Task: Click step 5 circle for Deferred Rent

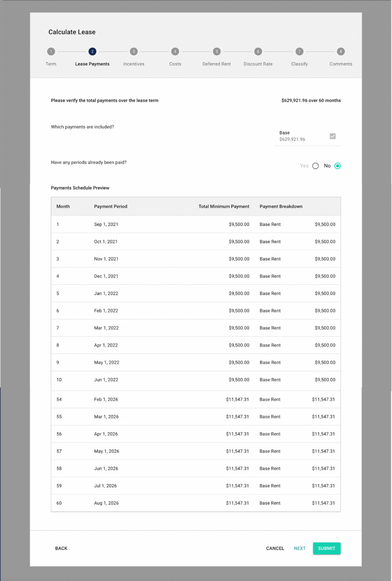Action: click(217, 51)
